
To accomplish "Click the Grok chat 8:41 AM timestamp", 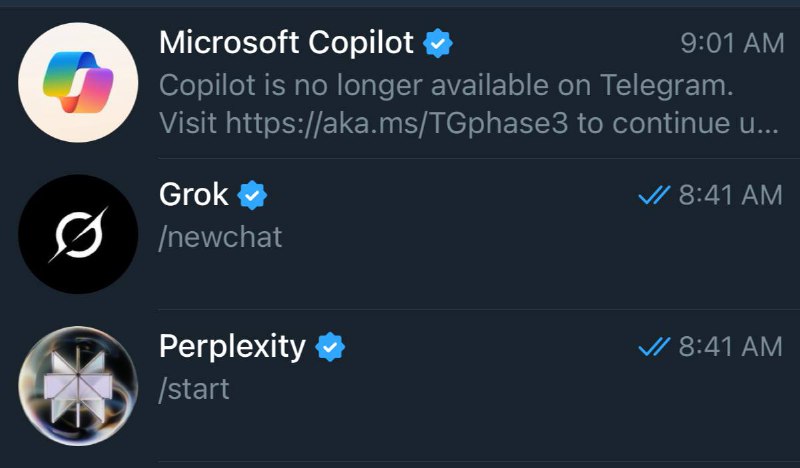I will tap(730, 196).
